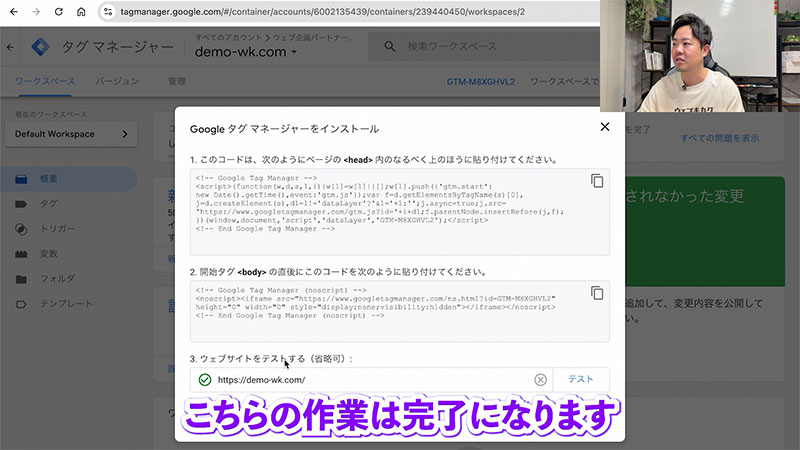Clear the website URL with X icon
The image size is (800, 450).
click(540, 380)
